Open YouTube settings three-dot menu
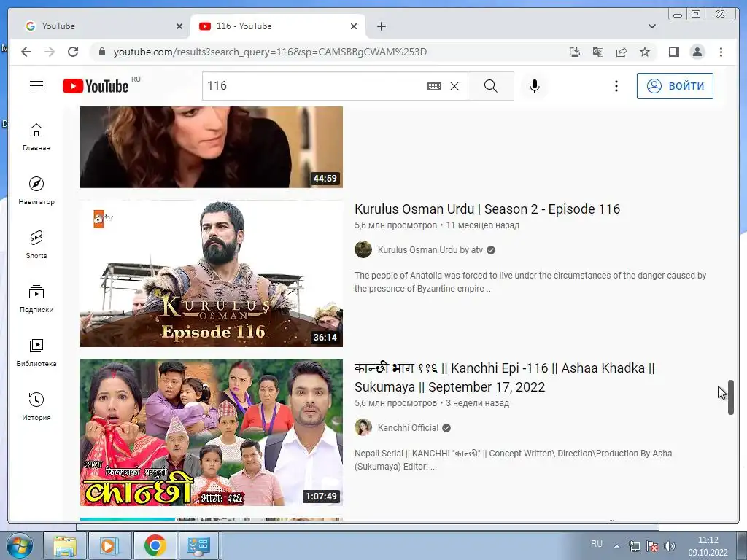 (616, 86)
